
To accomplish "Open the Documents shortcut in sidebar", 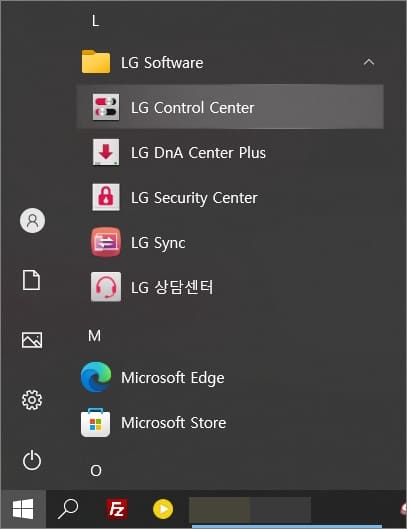I will [31, 280].
